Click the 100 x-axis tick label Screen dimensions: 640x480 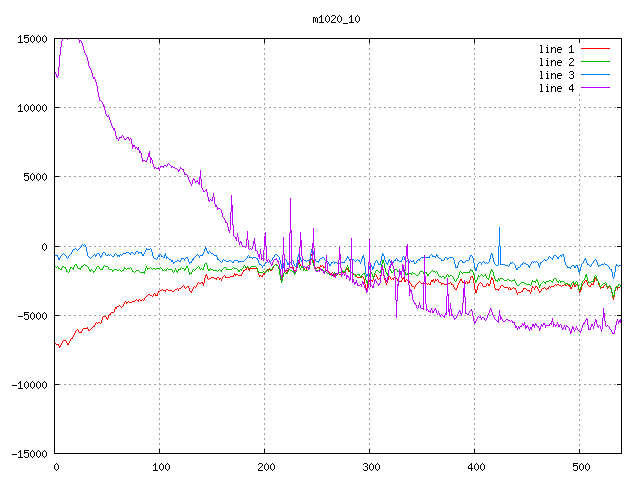click(160, 467)
